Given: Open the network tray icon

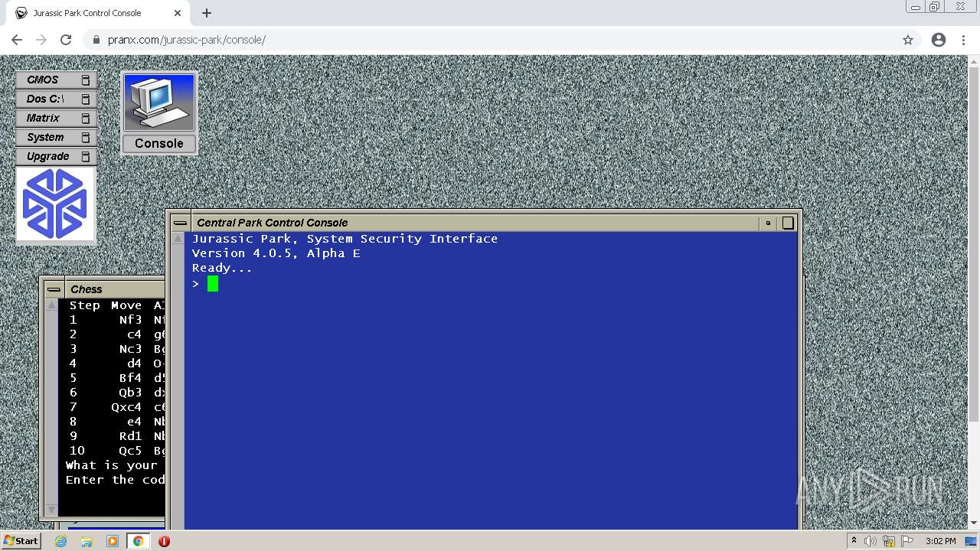Looking at the screenshot, I should (889, 541).
